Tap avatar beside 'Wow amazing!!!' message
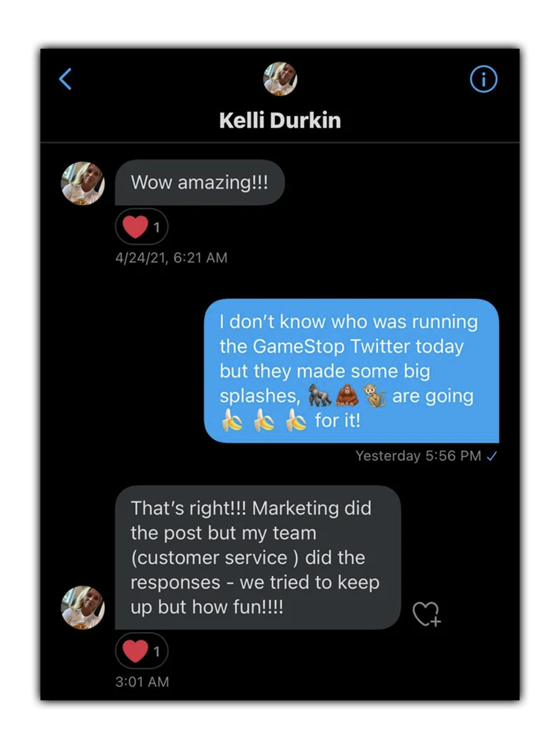 point(83,183)
